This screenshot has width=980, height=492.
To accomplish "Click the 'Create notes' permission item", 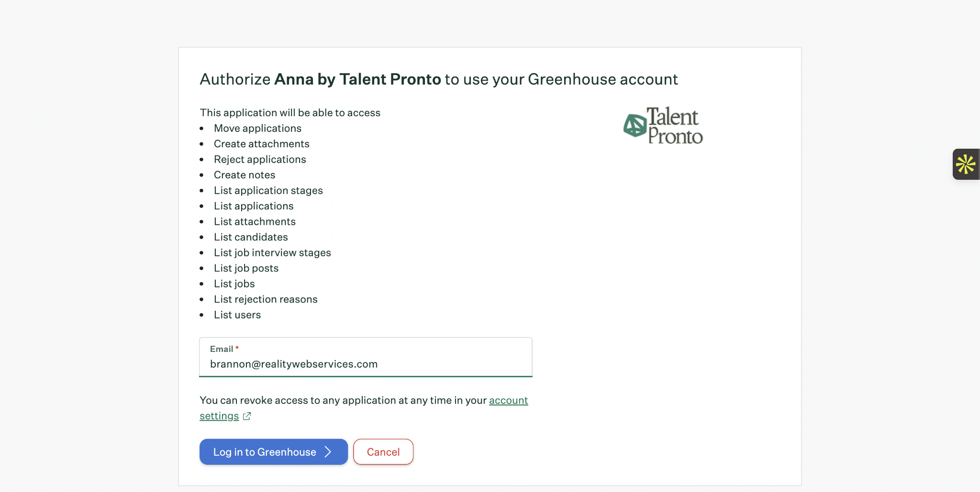I will 245,175.
